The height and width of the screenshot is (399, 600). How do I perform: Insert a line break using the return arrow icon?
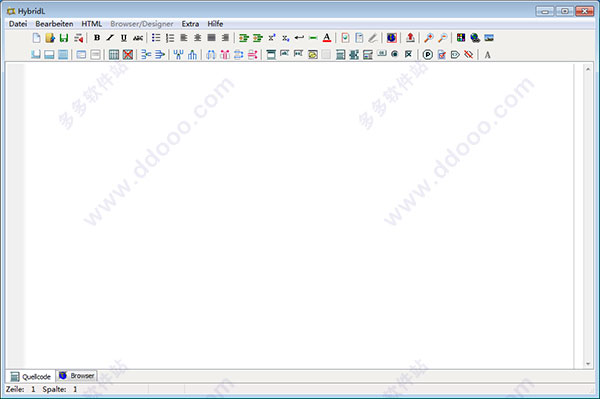click(x=299, y=38)
